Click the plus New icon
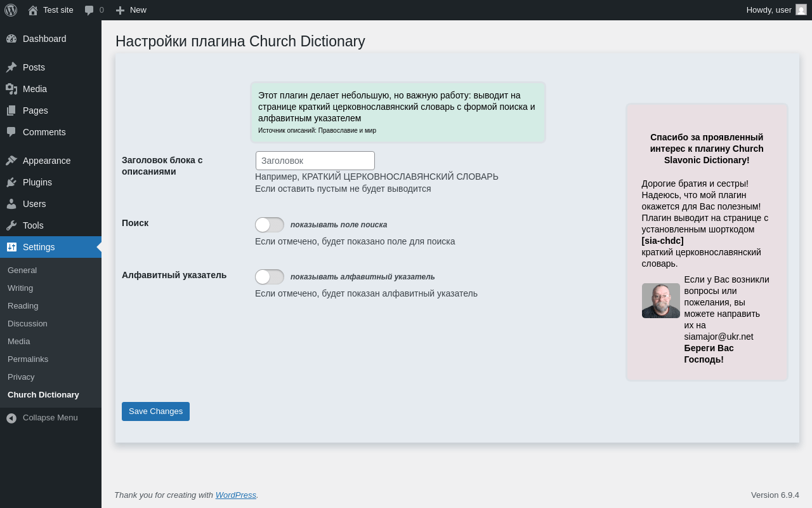This screenshot has height=508, width=812. click(120, 10)
